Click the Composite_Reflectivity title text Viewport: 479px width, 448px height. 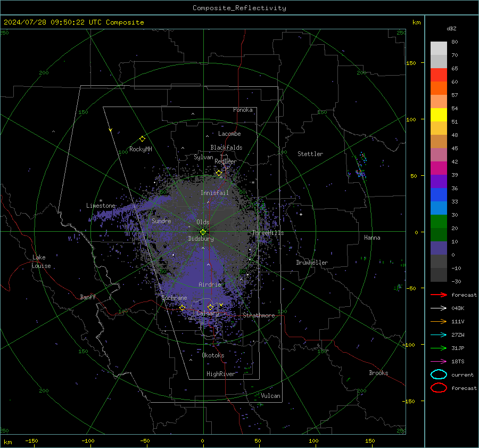[x=240, y=8]
